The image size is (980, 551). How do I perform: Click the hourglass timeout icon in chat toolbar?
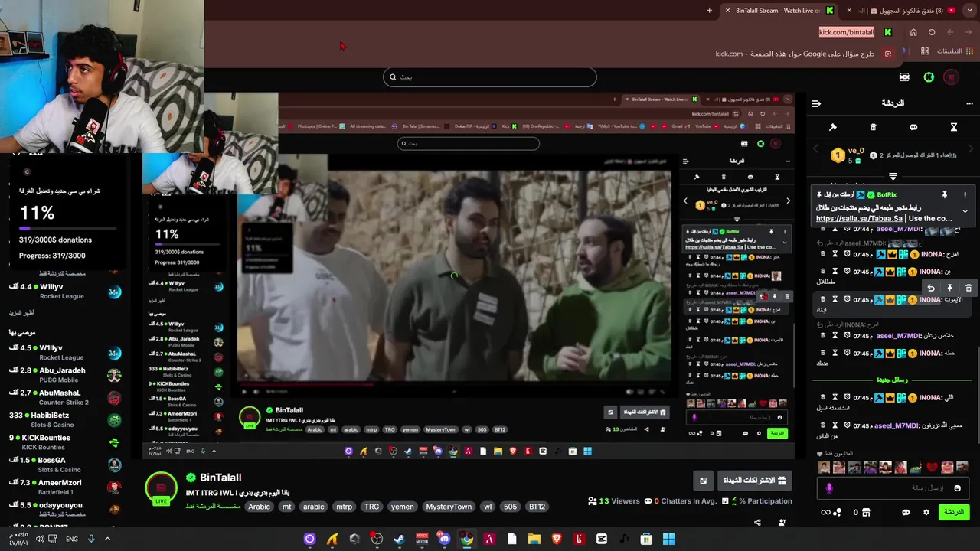pyautogui.click(x=953, y=127)
